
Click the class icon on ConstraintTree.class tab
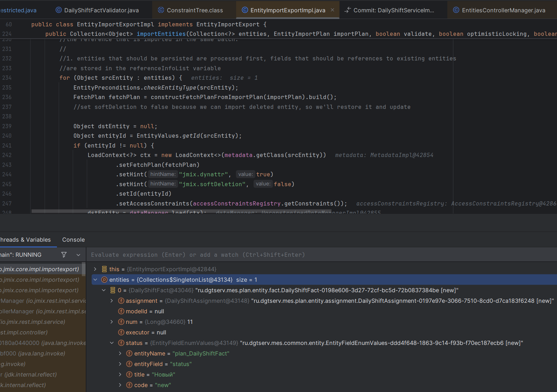(x=161, y=10)
